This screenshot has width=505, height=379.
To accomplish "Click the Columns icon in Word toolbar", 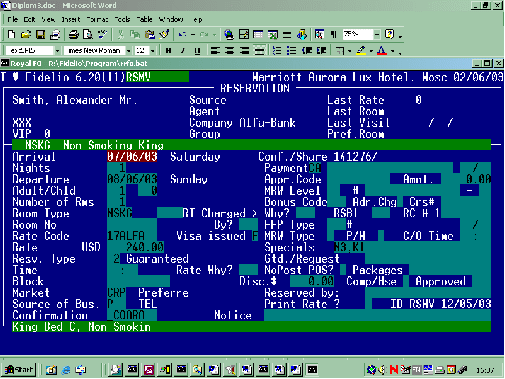I will tap(287, 34).
